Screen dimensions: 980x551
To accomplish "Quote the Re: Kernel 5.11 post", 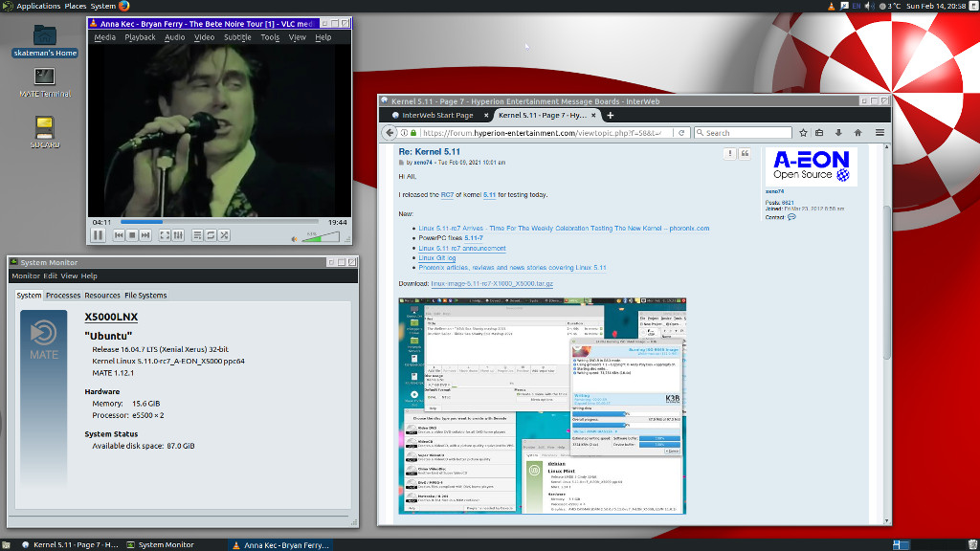I will (745, 154).
